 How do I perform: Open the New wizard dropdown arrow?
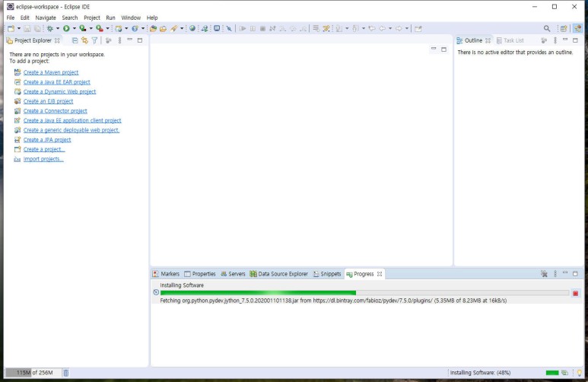point(18,28)
